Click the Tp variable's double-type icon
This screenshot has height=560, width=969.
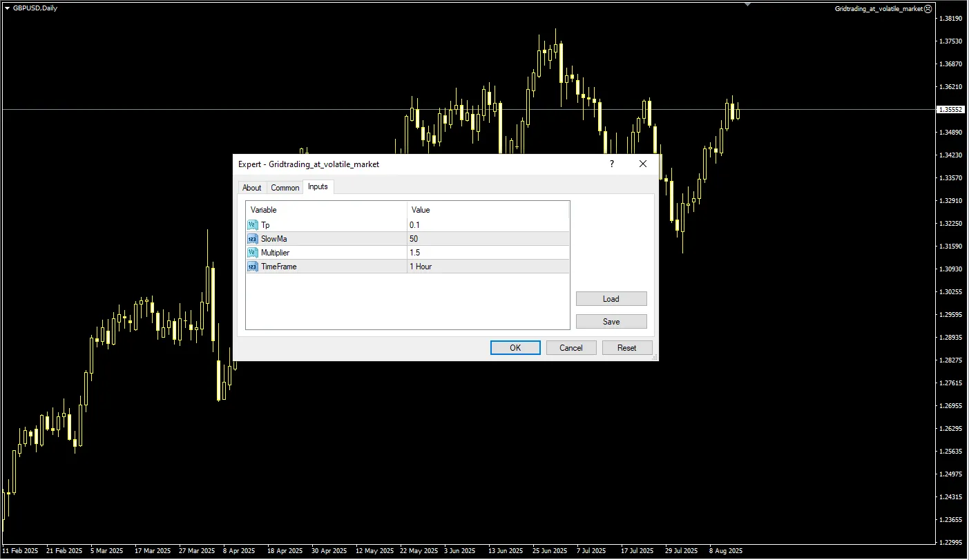[x=253, y=225]
